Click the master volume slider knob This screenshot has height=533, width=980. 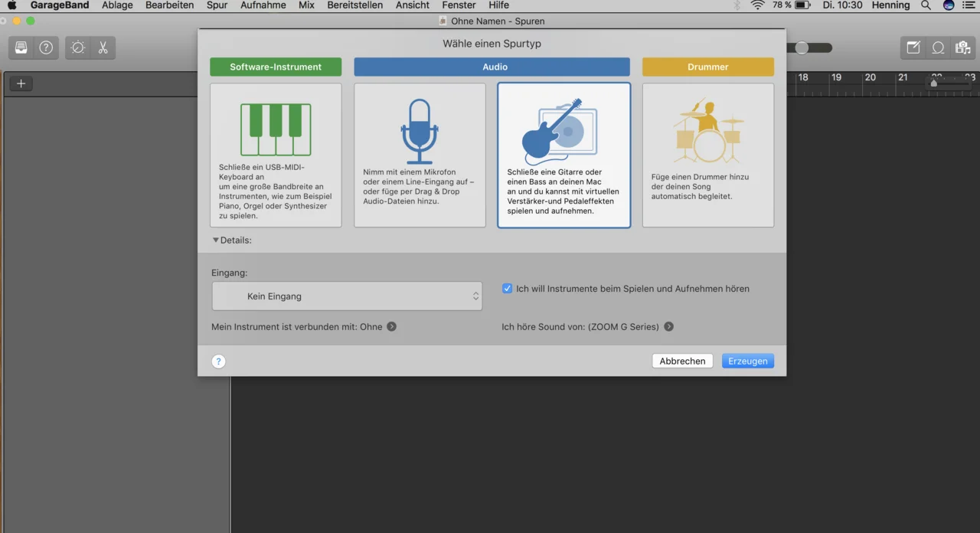[x=802, y=47]
